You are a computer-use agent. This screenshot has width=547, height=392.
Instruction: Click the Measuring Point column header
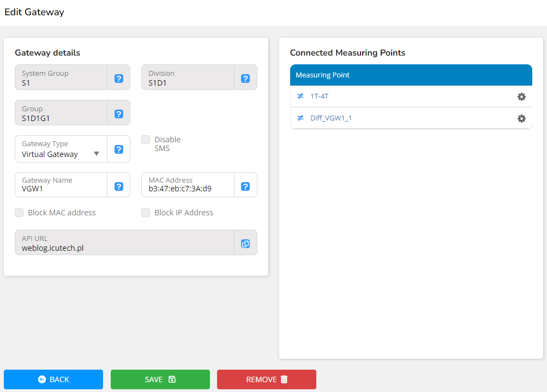(x=323, y=75)
